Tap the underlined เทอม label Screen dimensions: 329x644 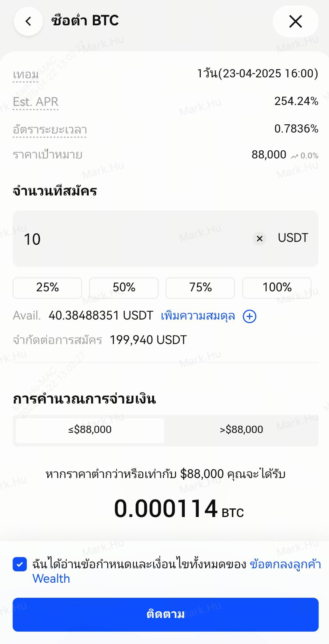(26, 74)
